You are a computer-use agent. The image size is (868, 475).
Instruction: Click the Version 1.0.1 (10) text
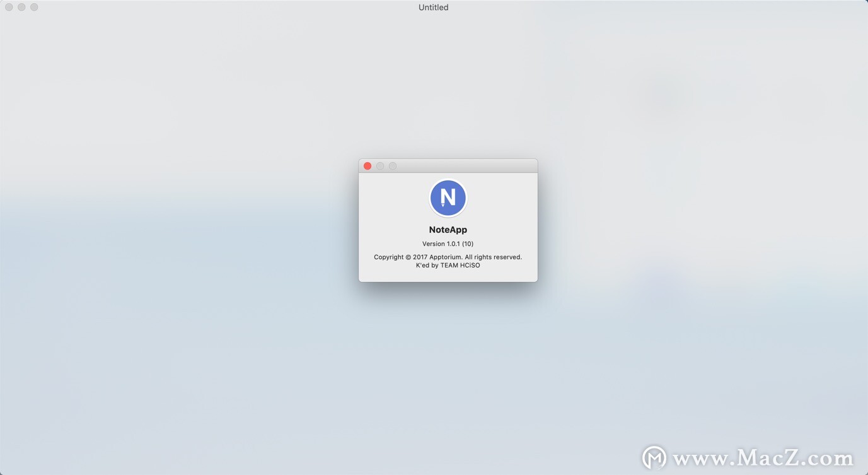tap(448, 243)
